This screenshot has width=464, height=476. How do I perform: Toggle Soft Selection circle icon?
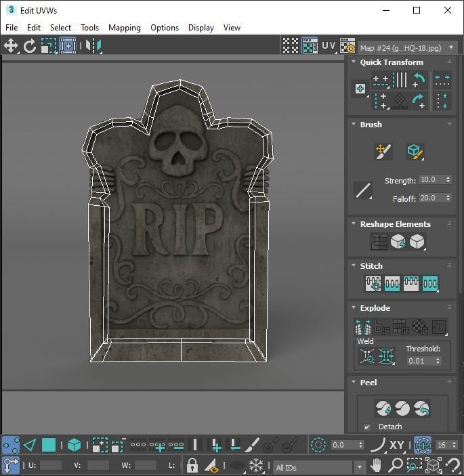coord(318,445)
